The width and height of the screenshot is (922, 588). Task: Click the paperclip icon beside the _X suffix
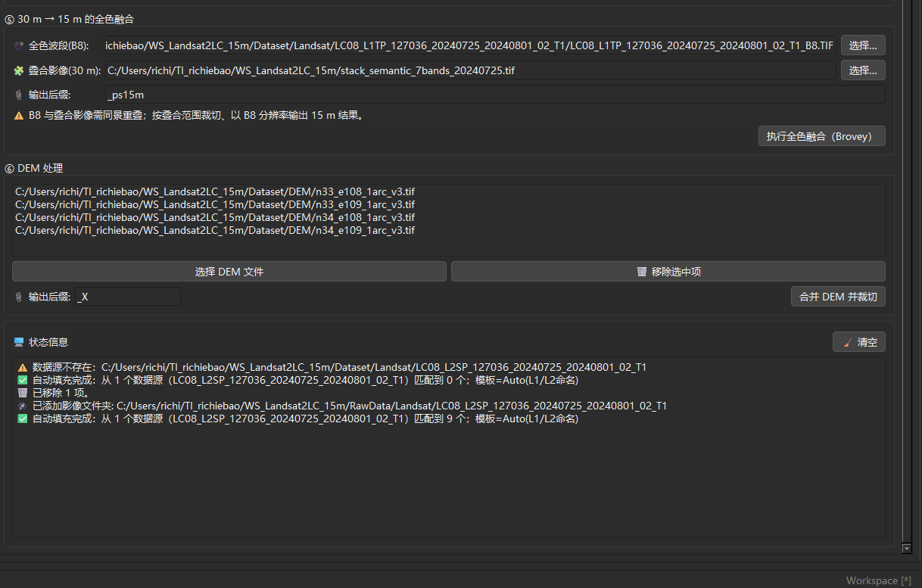[x=19, y=297]
